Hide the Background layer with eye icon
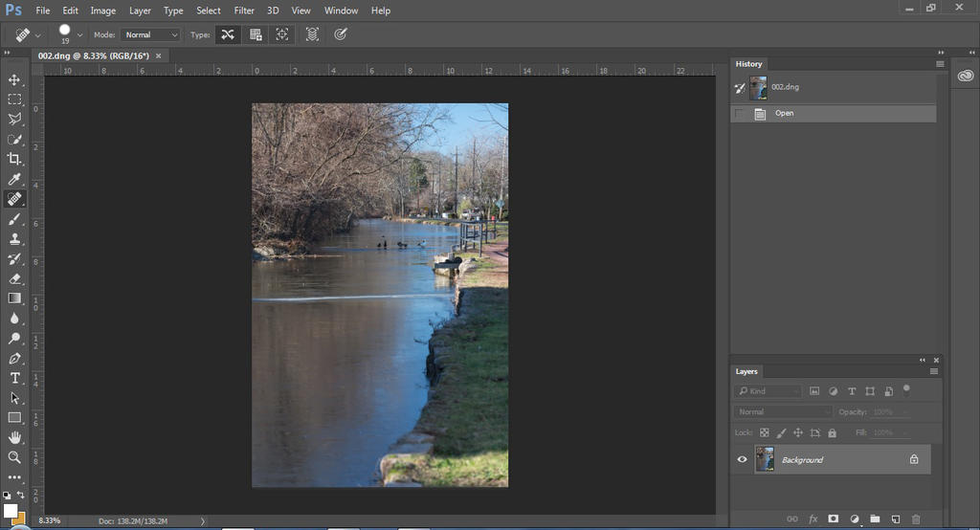The width and height of the screenshot is (980, 530). point(742,460)
